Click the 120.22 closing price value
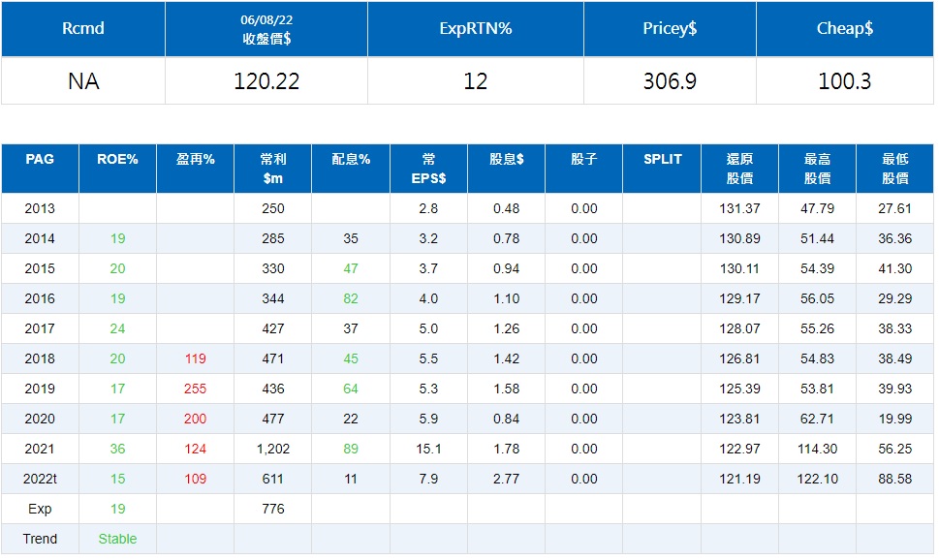Screen dimensions: 939x560 pos(266,81)
